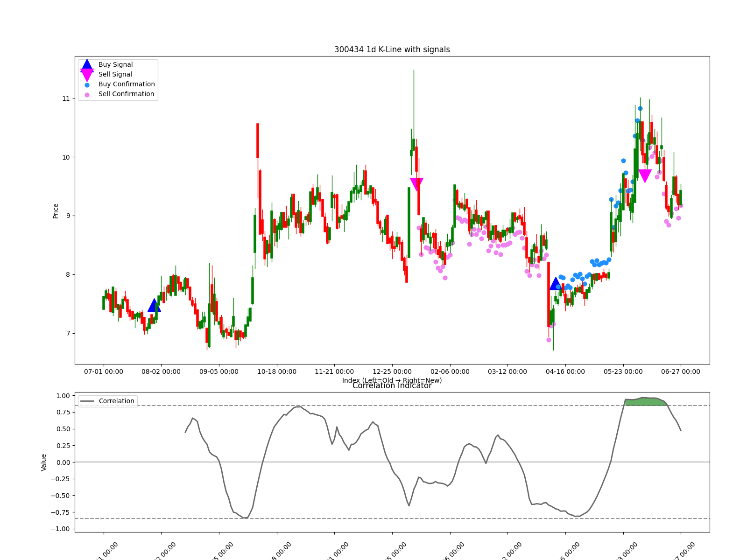
Task: Click the correlation axis tick '1.00'
Action: (x=63, y=396)
